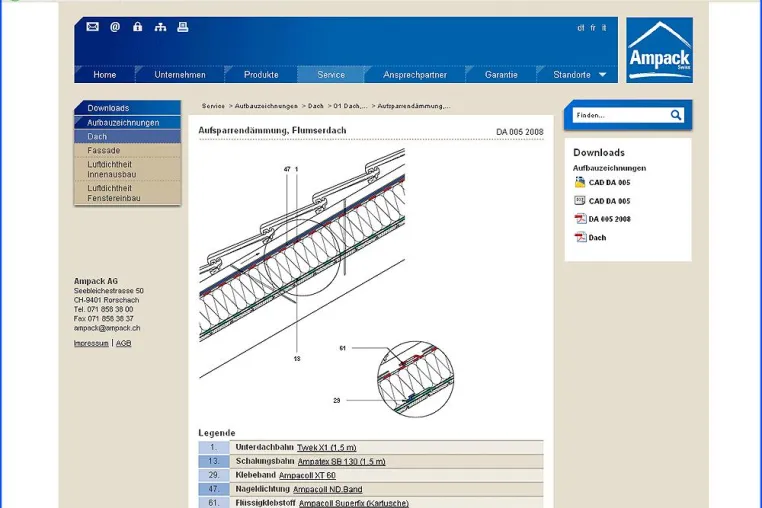This screenshot has height=508, width=762.
Task: Open the Ampacoll XT 60 product link
Action: tap(307, 475)
